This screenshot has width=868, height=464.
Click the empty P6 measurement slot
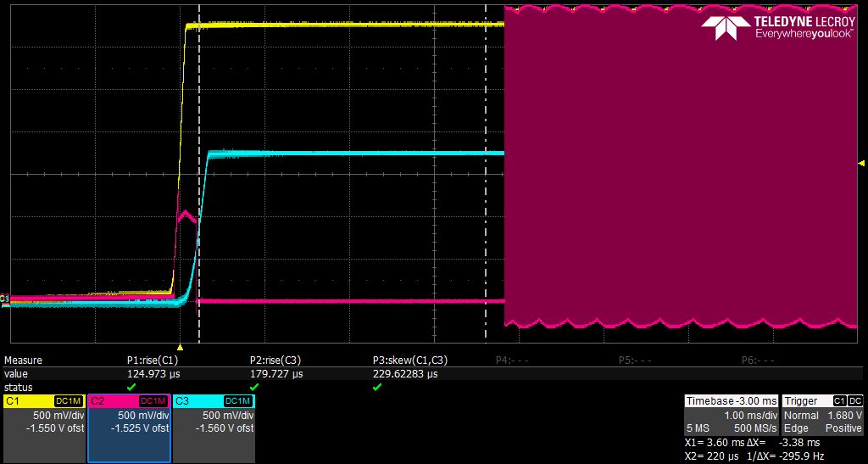pyautogui.click(x=758, y=360)
